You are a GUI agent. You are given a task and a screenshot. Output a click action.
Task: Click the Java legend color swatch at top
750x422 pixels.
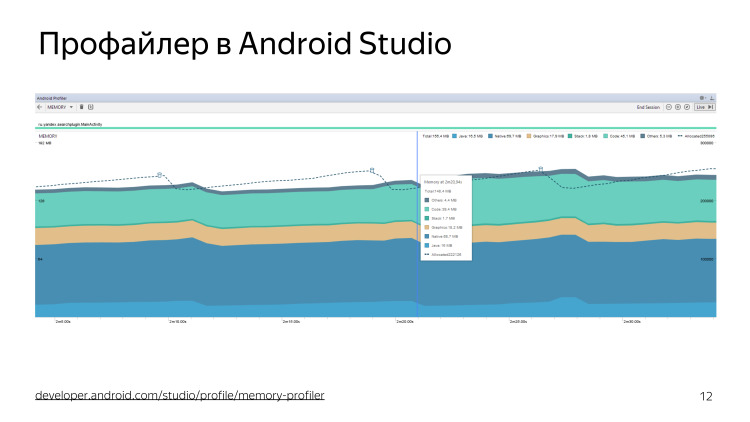pos(454,136)
